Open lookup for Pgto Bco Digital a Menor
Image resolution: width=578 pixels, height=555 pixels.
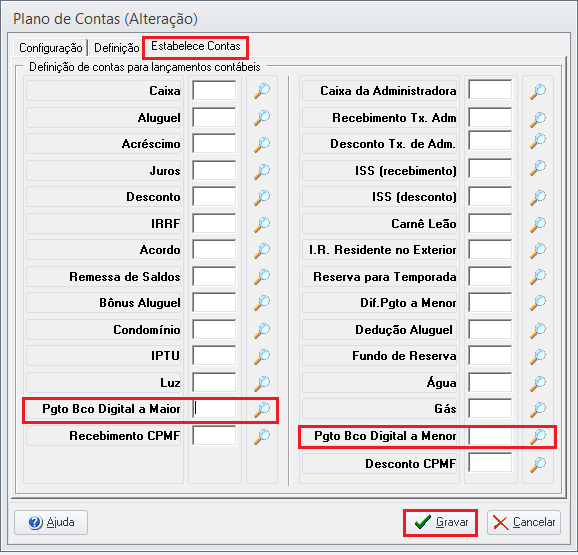point(538,436)
